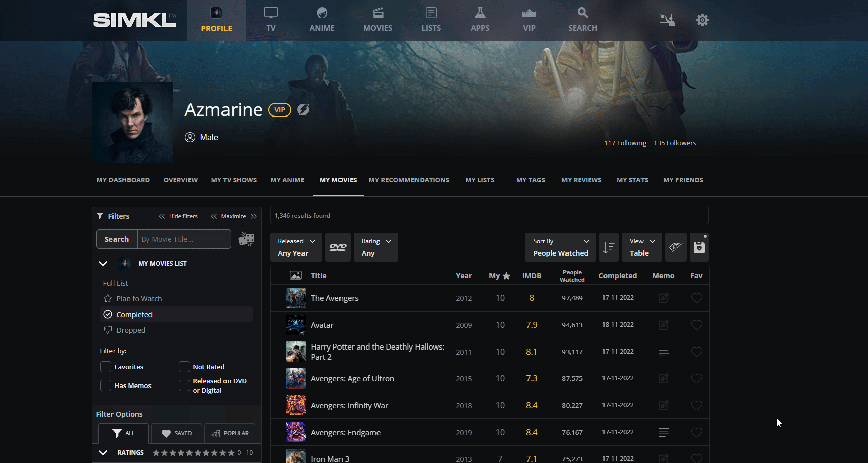Favorite The Avengers with the heart icon
The width and height of the screenshot is (868, 463).
pos(696,298)
